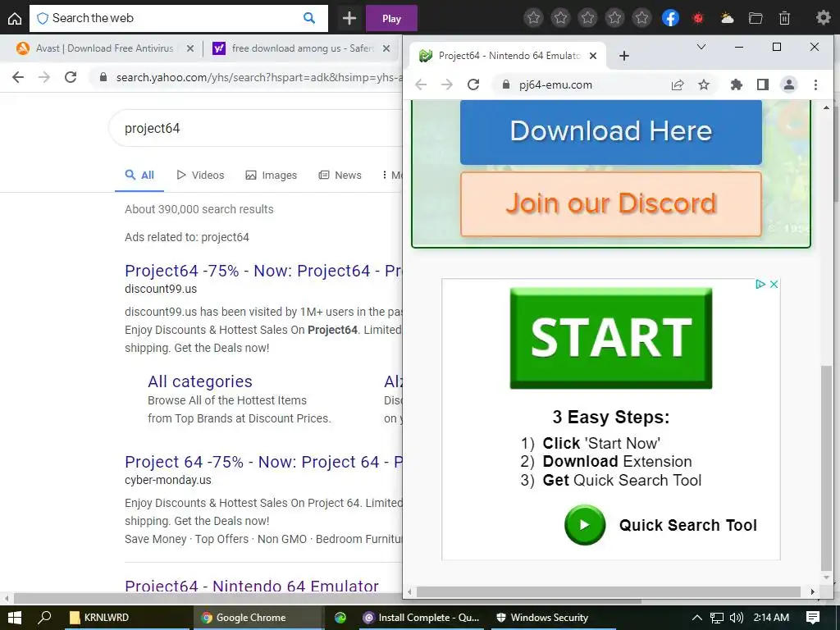This screenshot has height=630, width=840.
Task: Go back in the Yahoo search window
Action: coord(18,77)
